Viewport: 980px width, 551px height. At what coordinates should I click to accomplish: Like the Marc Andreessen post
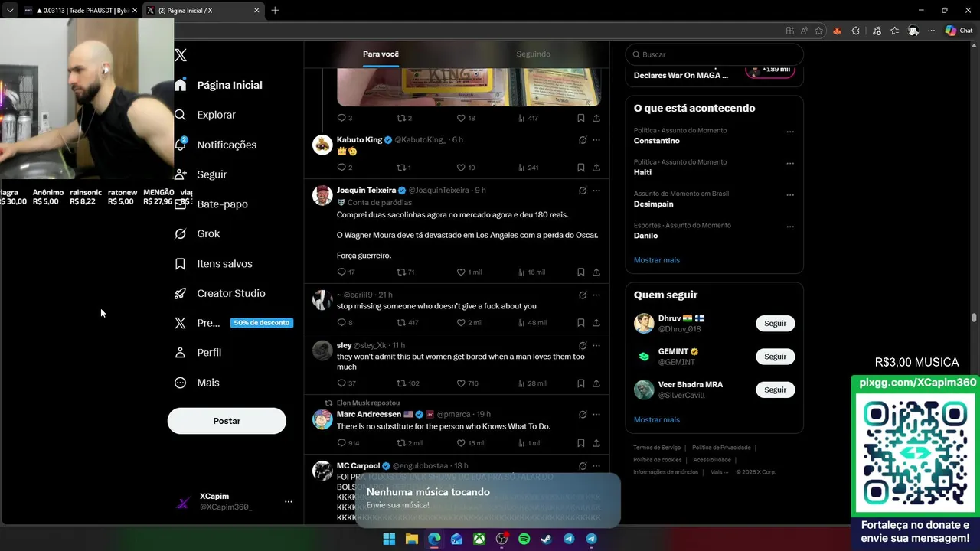(471, 443)
